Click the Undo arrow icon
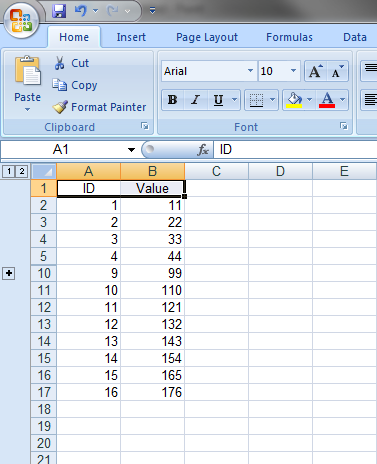 click(80, 11)
